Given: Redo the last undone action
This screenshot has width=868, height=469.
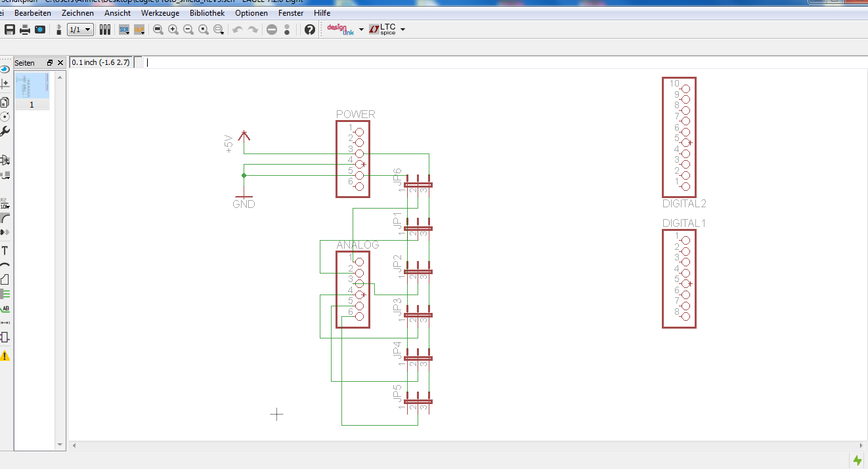Looking at the screenshot, I should coord(253,30).
